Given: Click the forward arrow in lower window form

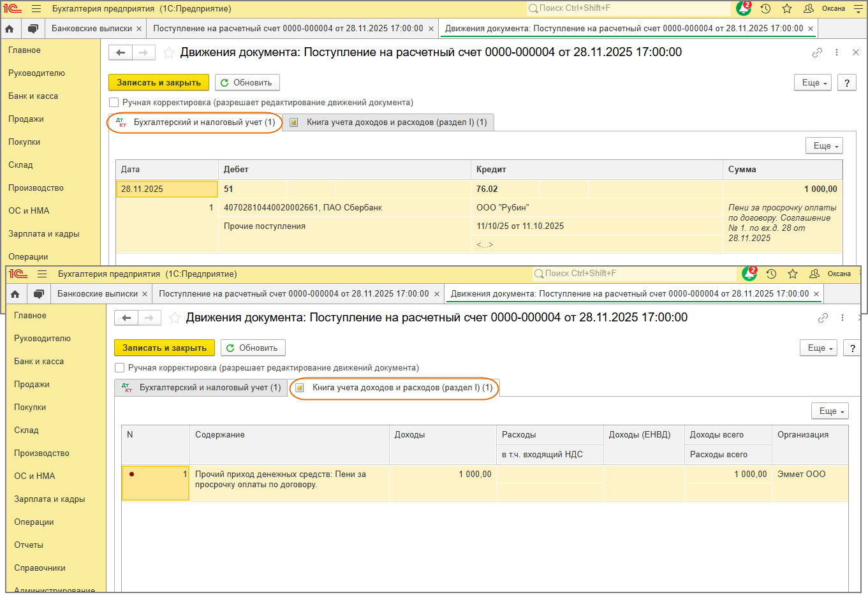Looking at the screenshot, I should (x=149, y=318).
